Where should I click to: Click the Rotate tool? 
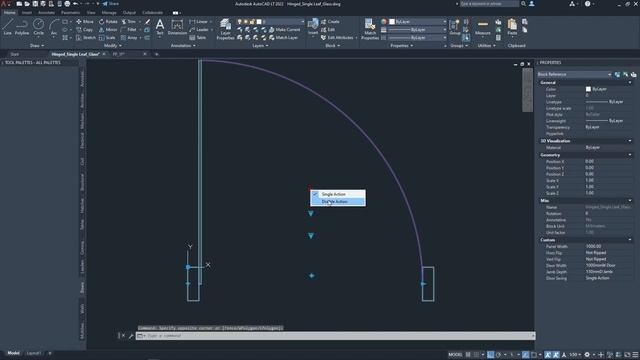[108, 22]
